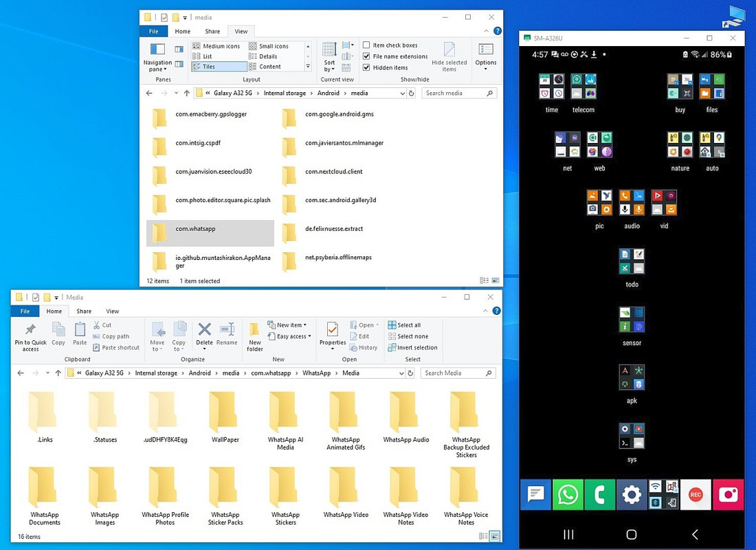Toggle Item check boxes option
Viewport: 756px width, 550px height.
tap(366, 45)
